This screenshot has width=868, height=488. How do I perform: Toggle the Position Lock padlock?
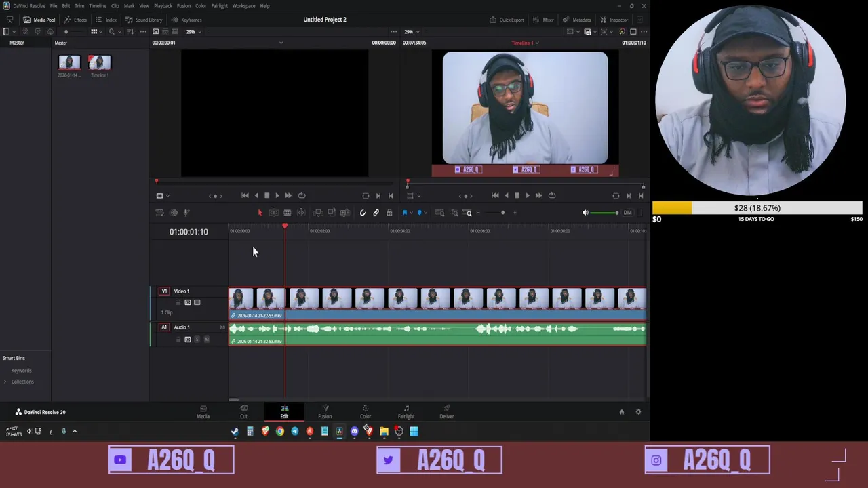(389, 213)
